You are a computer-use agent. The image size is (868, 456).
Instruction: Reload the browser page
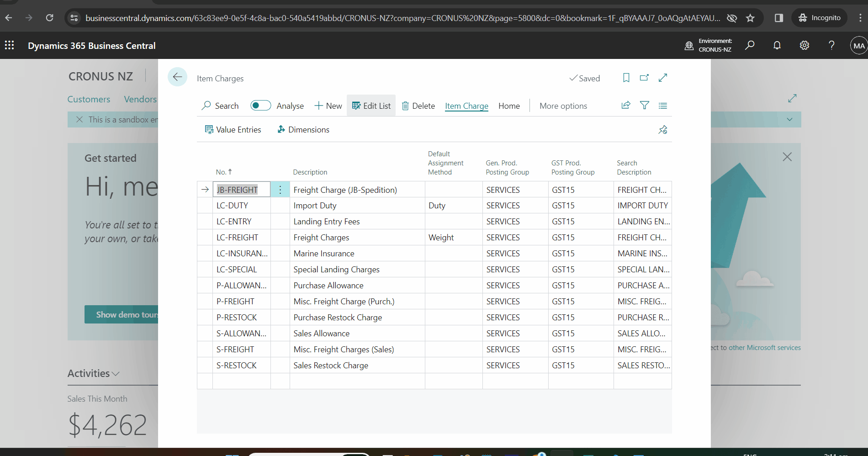pyautogui.click(x=49, y=18)
